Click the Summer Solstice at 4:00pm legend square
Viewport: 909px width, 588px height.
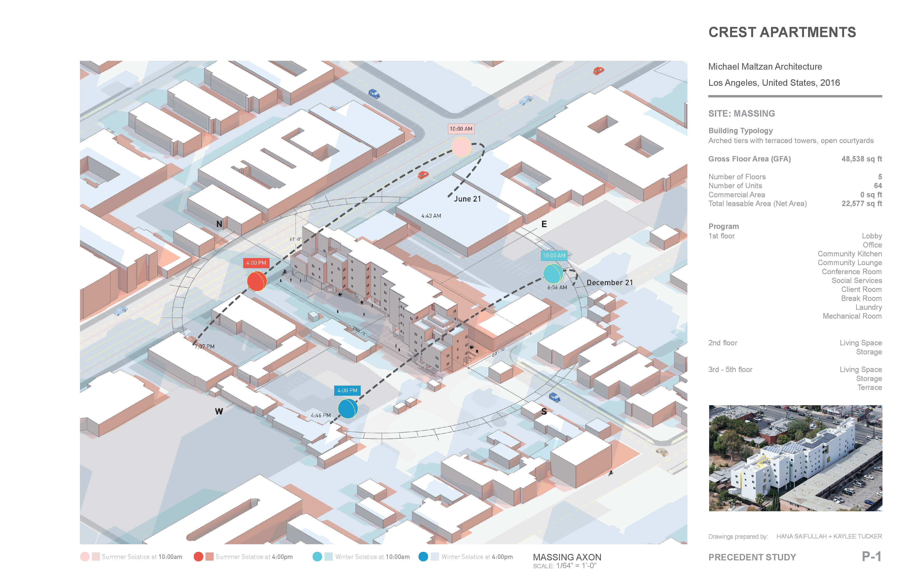[x=209, y=556]
